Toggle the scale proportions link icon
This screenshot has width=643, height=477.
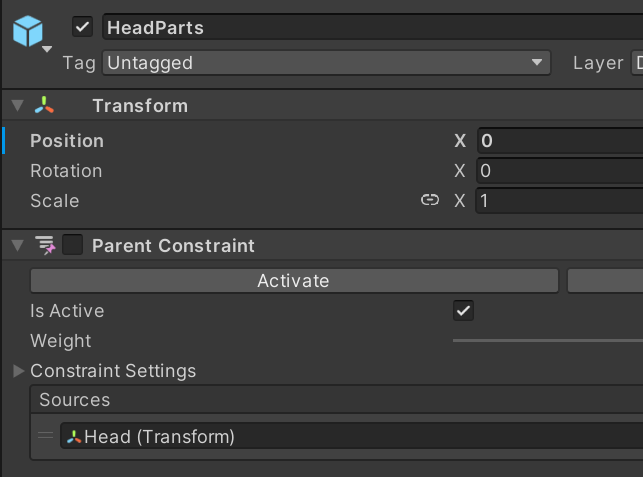tap(430, 200)
